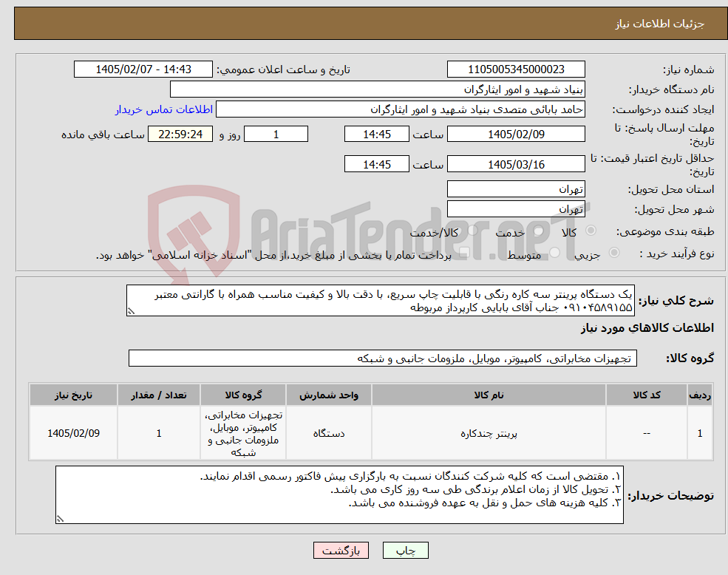Click the response deadline date 1405/02/09 field

coord(516,135)
